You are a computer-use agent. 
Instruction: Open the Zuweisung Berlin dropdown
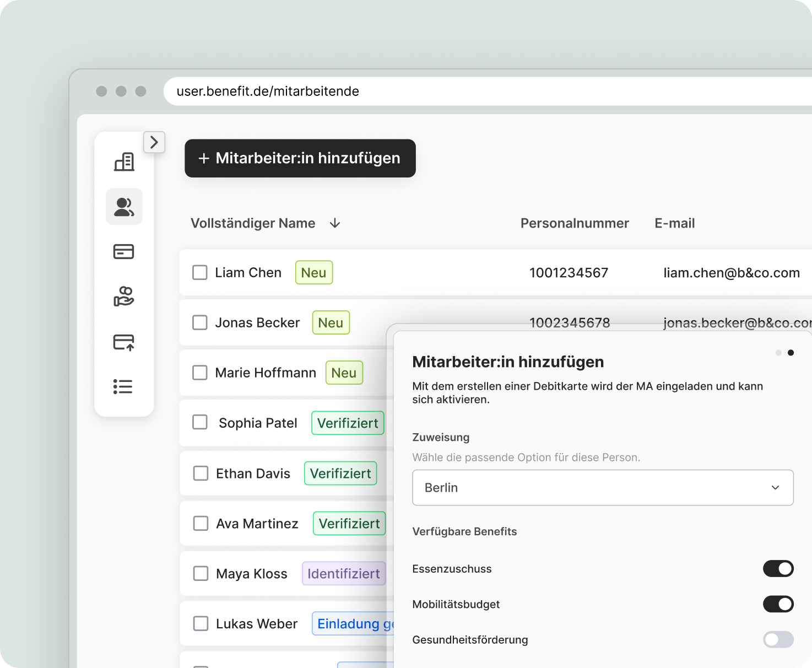(603, 488)
